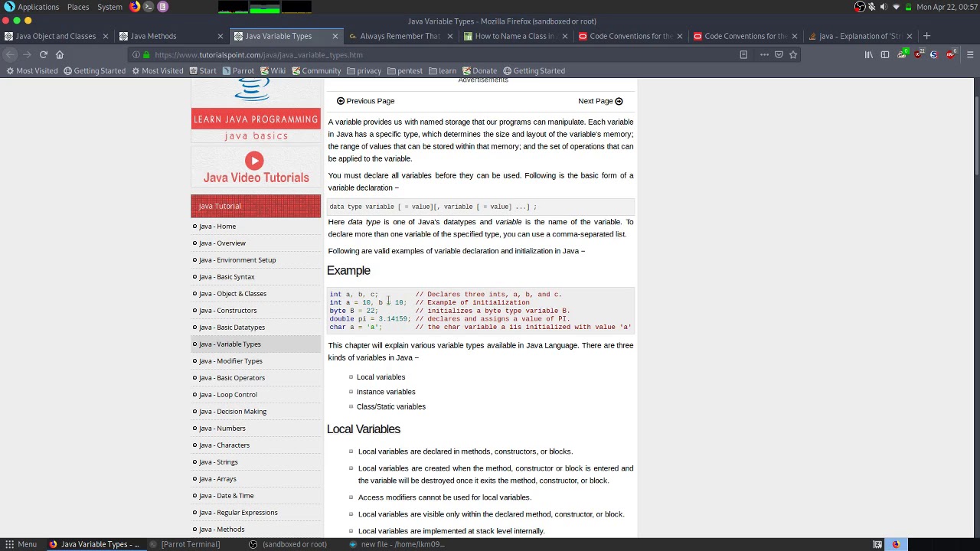Open the purple notes launcher in panel

click(x=162, y=7)
